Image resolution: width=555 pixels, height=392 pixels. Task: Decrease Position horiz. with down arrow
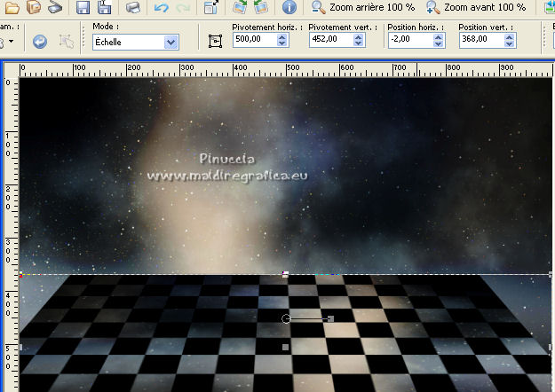point(438,43)
